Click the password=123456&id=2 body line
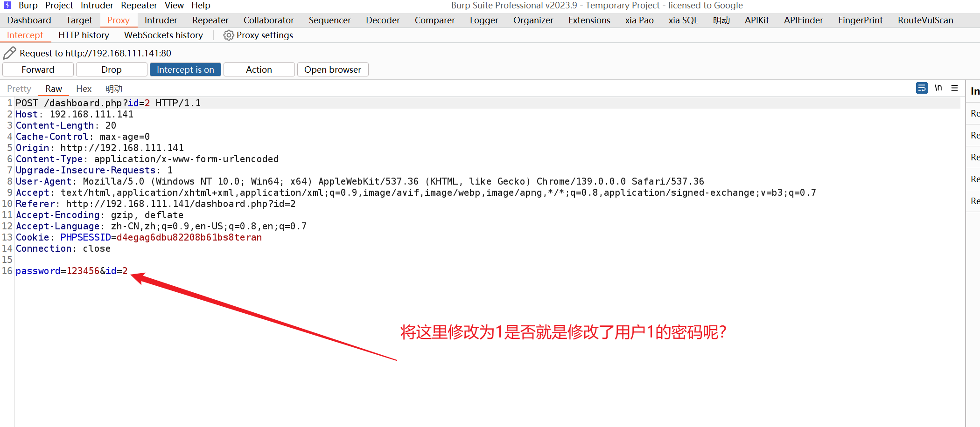Image resolution: width=980 pixels, height=427 pixels. click(x=71, y=271)
